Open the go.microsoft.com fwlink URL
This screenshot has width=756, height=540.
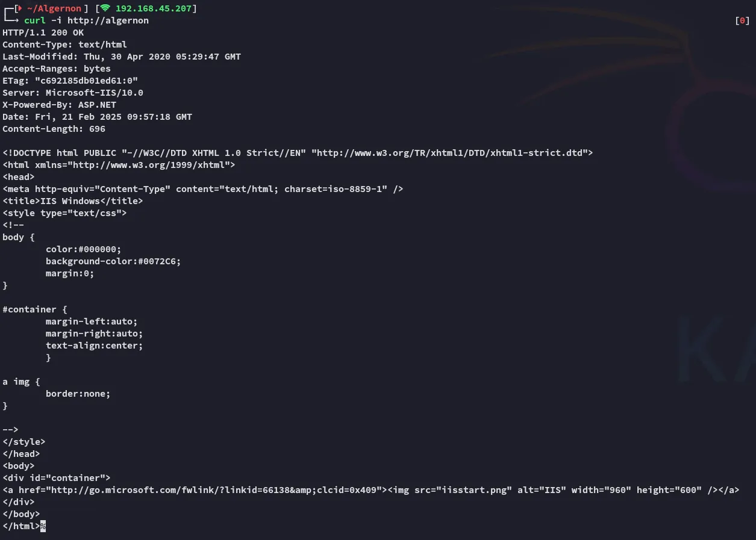coord(216,490)
